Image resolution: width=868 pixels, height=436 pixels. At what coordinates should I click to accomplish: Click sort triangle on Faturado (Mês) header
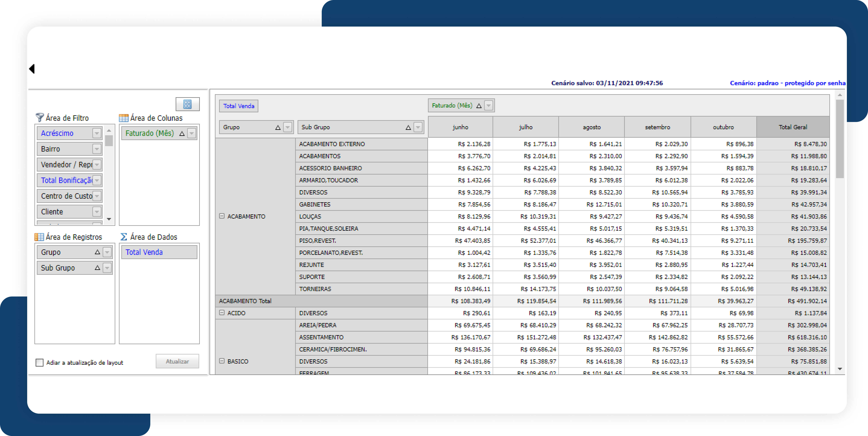coord(479,106)
